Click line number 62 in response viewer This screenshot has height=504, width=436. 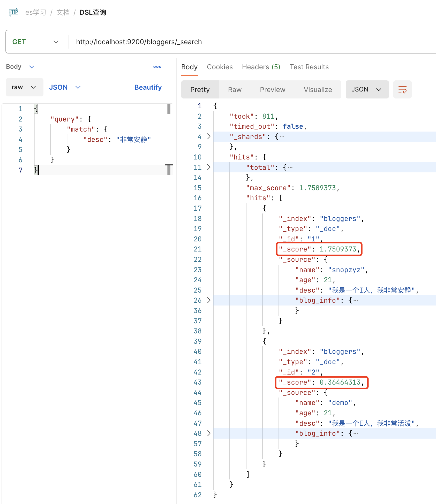[198, 495]
